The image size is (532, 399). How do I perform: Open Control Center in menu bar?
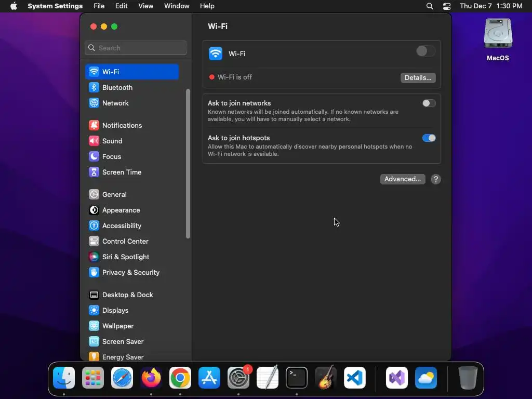pos(447,6)
